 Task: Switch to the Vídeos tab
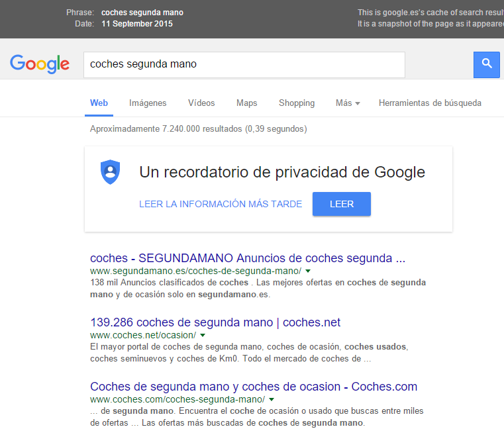click(x=201, y=103)
